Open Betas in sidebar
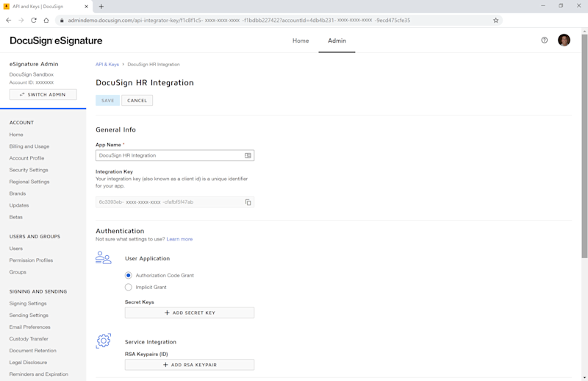This screenshot has width=588, height=381. [x=15, y=217]
